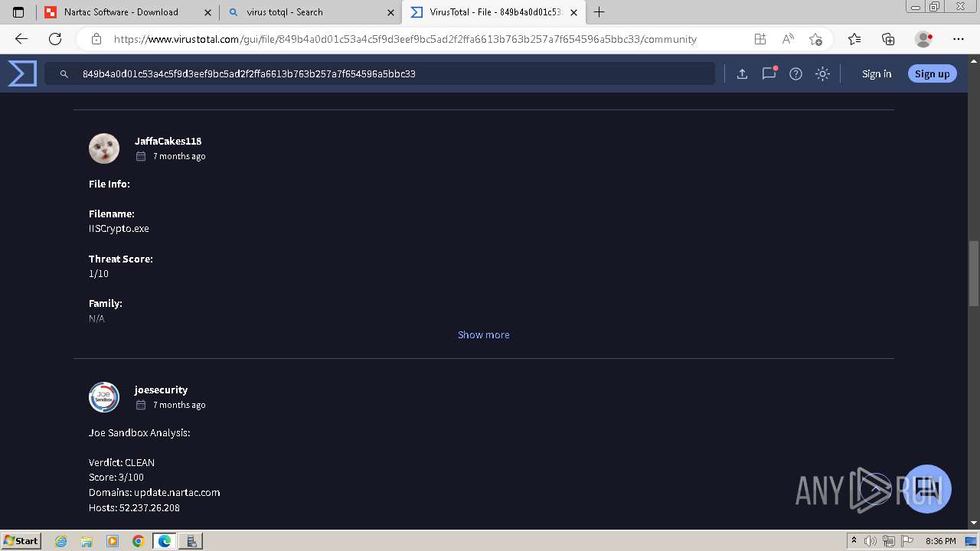Click the Action Center flag icon
This screenshot has height=551, width=980.
tap(906, 541)
